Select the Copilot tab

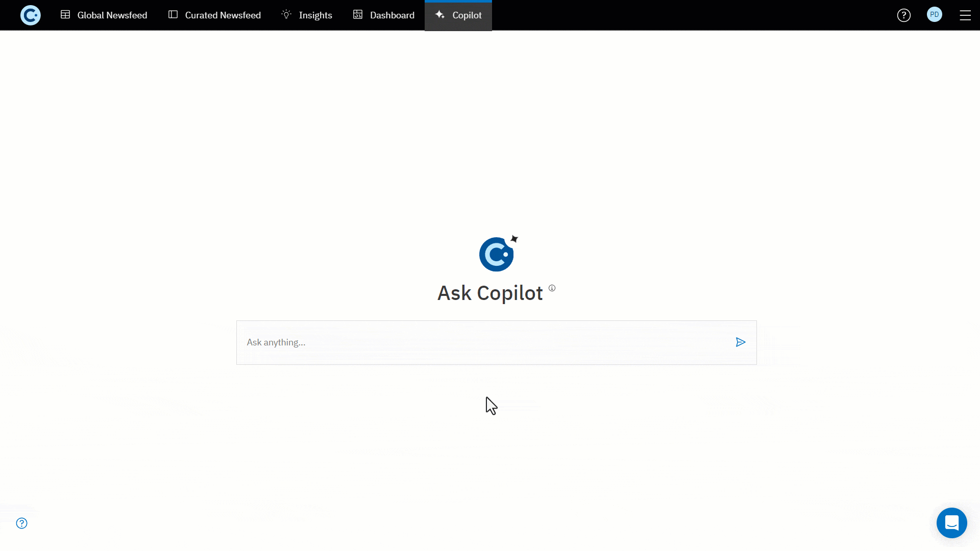click(458, 15)
